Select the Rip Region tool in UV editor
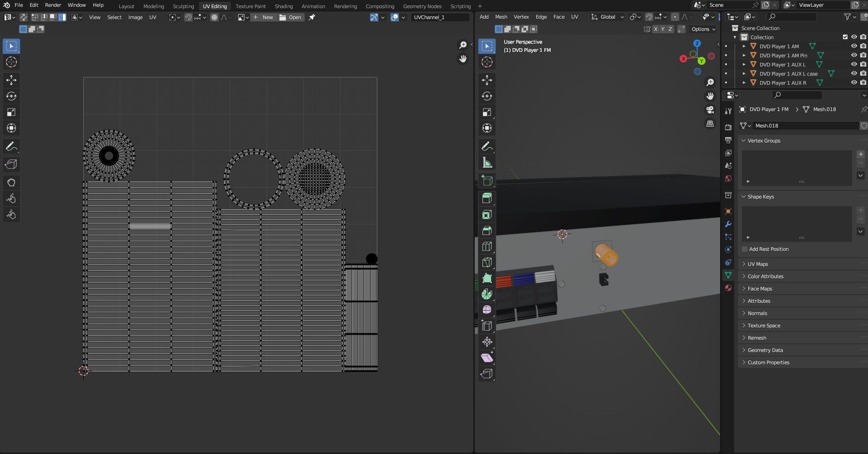 11,164
